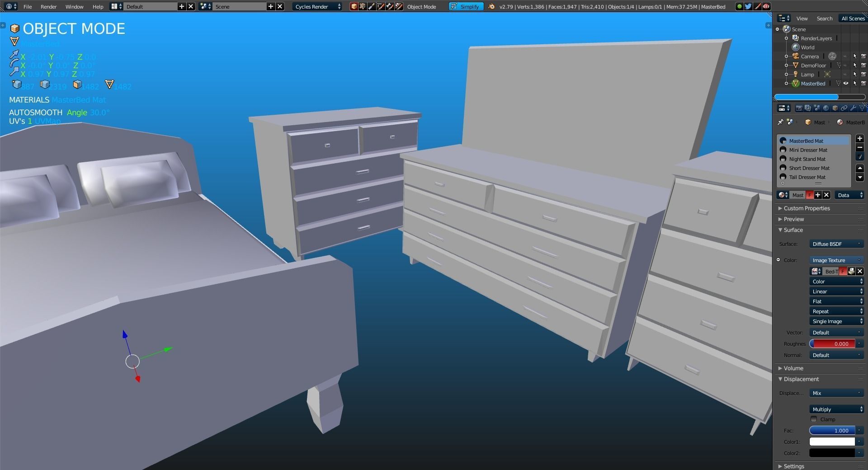This screenshot has height=470, width=868.
Task: Toggle material fake user F button
Action: click(810, 195)
